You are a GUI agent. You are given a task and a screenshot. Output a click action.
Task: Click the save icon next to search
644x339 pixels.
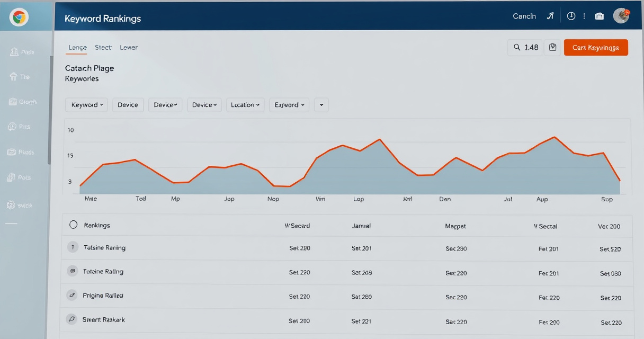(x=552, y=47)
